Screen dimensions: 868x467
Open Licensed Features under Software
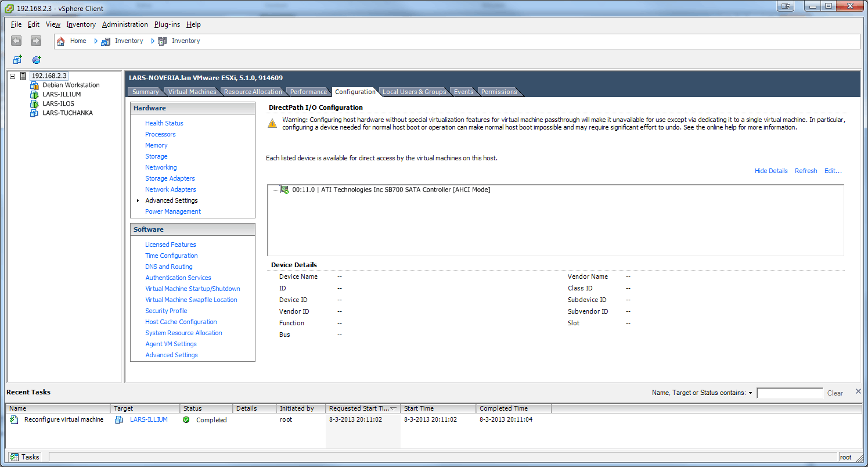pyautogui.click(x=171, y=245)
